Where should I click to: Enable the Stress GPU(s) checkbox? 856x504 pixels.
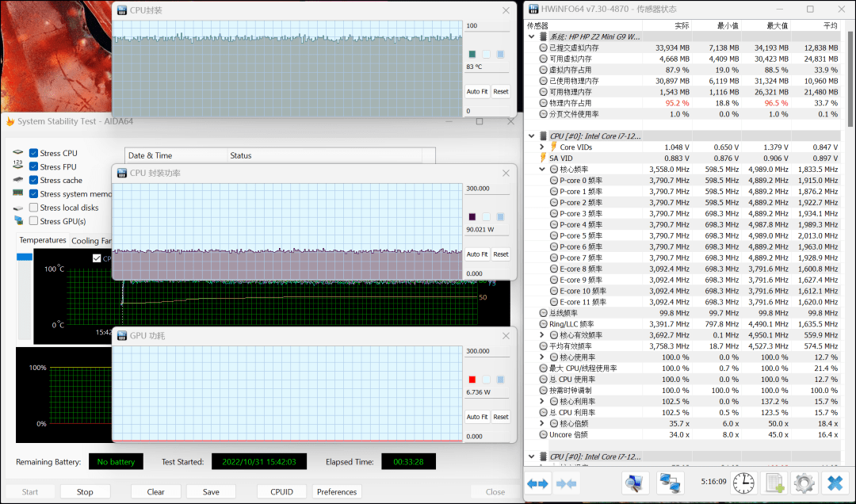coord(33,221)
